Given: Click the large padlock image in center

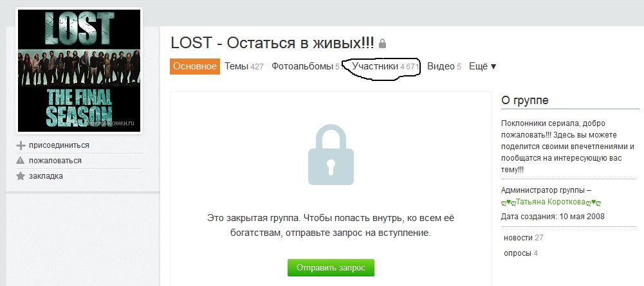Looking at the screenshot, I should coord(331,155).
